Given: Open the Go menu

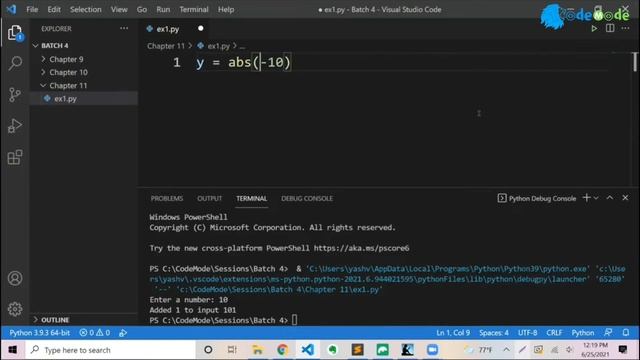Looking at the screenshot, I should [x=142, y=9].
